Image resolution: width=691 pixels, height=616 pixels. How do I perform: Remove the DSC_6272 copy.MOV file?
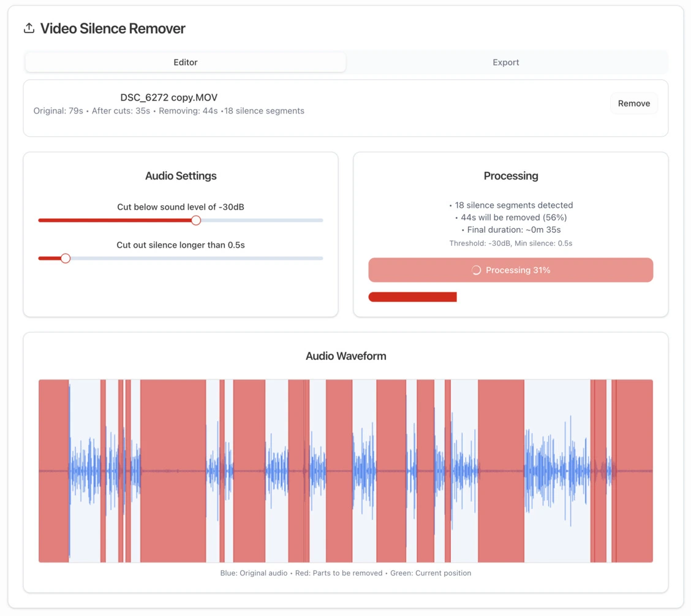click(x=633, y=104)
